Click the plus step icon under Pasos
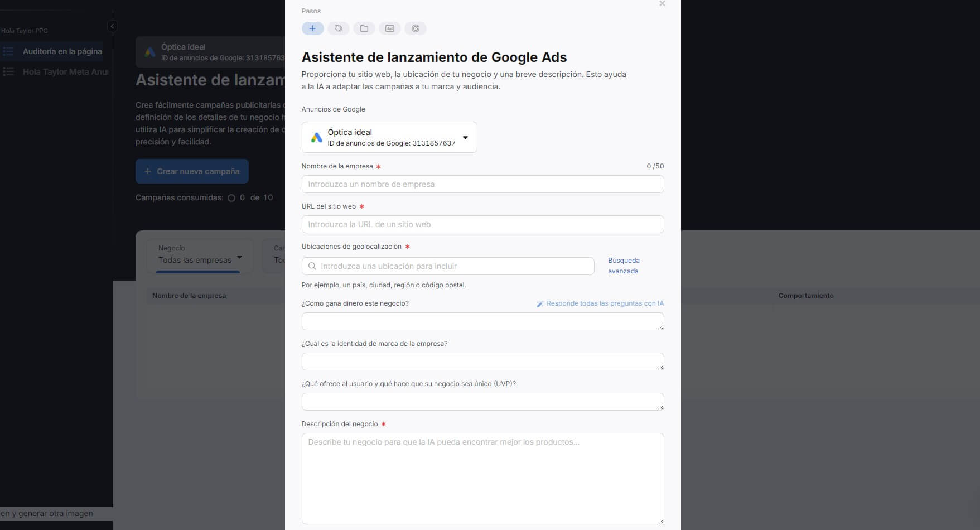980x530 pixels. (312, 28)
